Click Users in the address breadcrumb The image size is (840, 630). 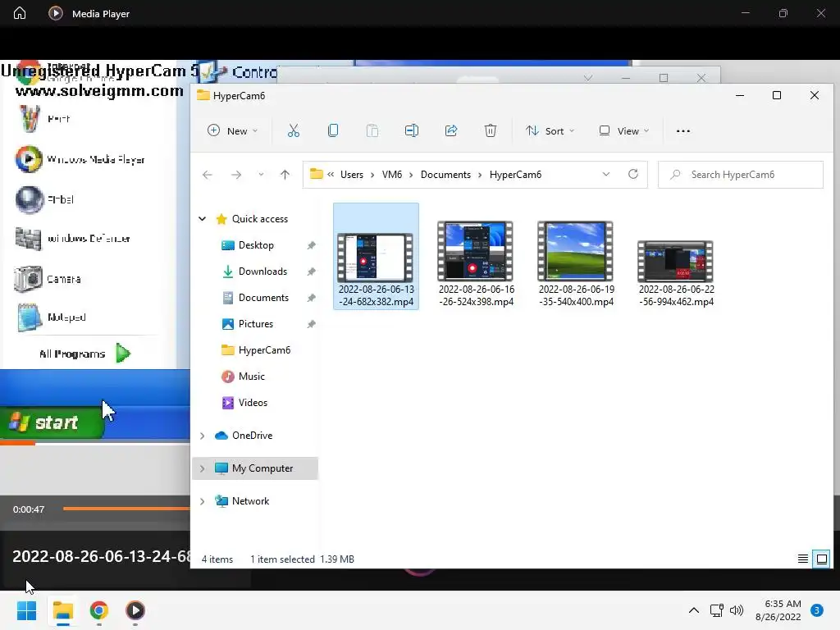(351, 175)
